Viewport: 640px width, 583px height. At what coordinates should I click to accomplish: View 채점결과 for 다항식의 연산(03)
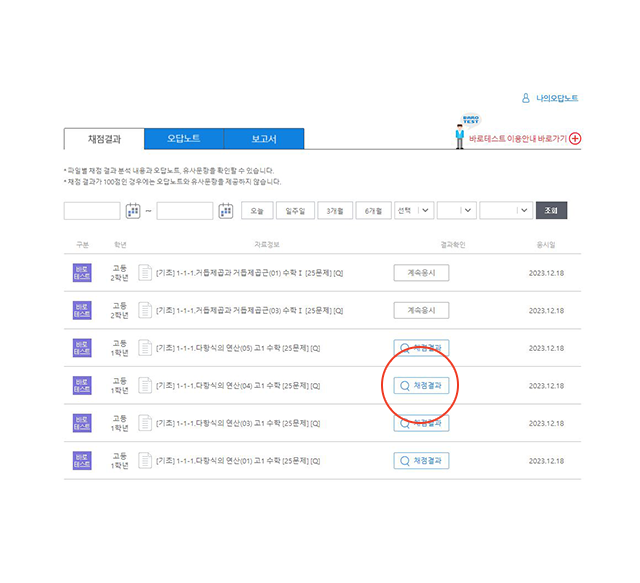click(x=421, y=423)
